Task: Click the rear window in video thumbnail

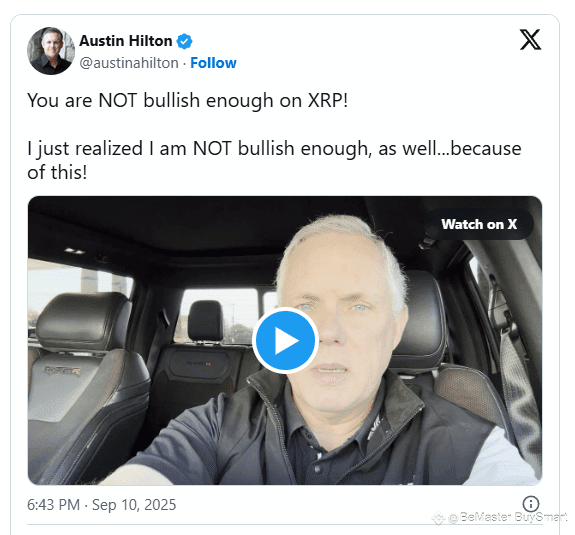Action: tap(220, 315)
